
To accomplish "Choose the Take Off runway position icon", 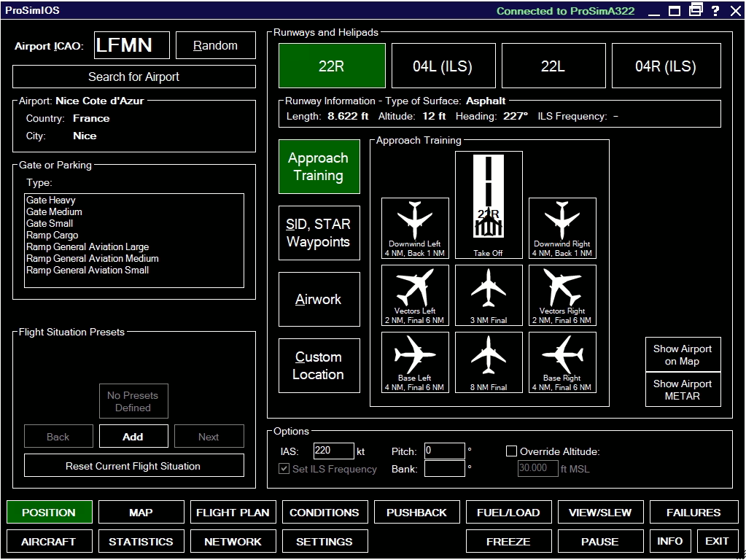I will (x=489, y=205).
